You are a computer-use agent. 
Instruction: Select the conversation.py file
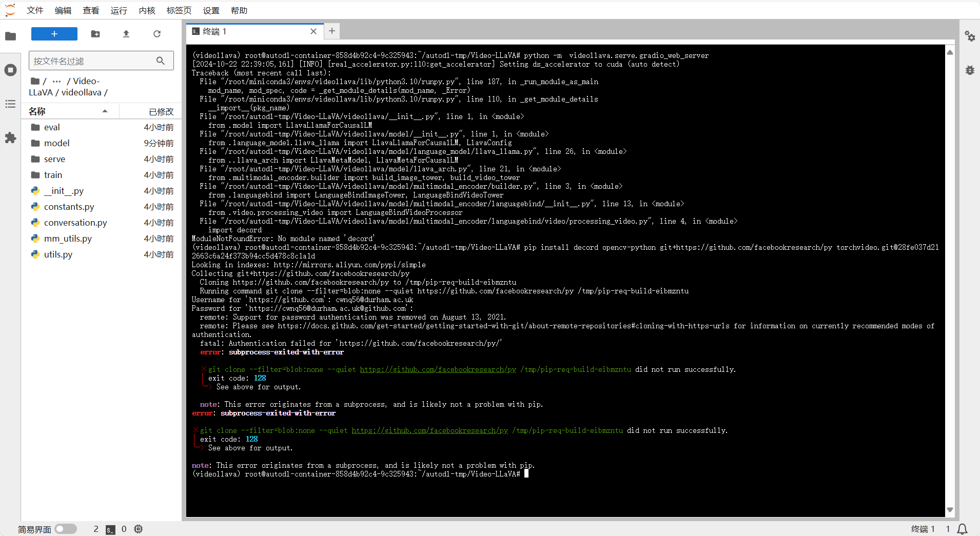click(102, 223)
